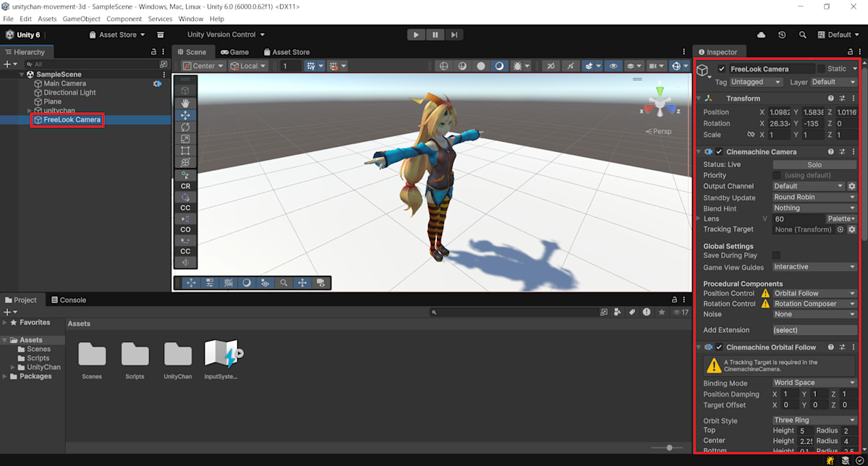
Task: Click the Step frame button
Action: [x=454, y=35]
